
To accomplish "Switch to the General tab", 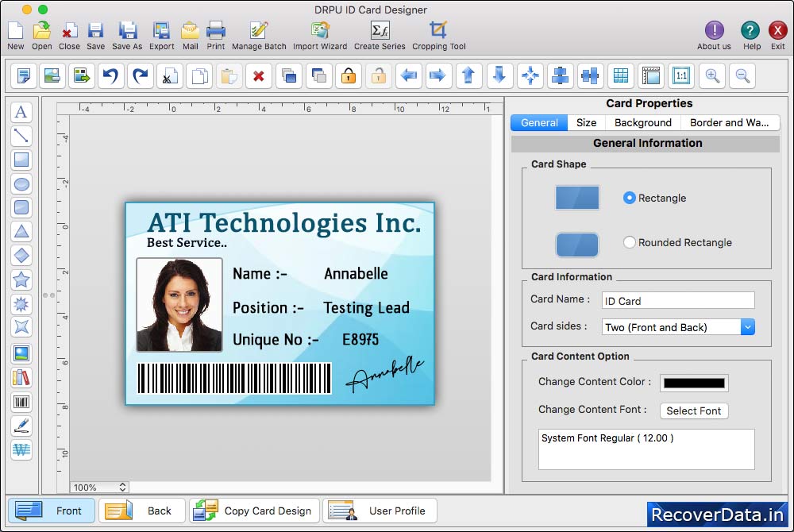I will pyautogui.click(x=539, y=122).
